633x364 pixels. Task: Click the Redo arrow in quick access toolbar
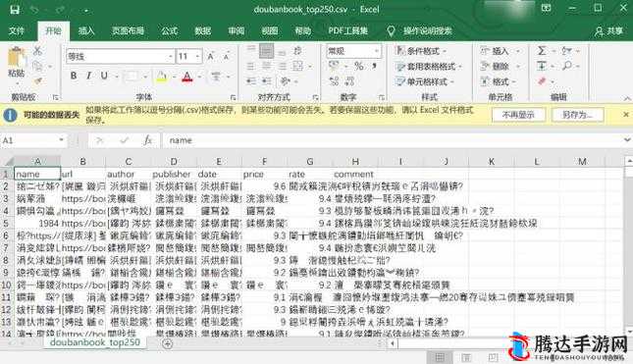[x=60, y=10]
